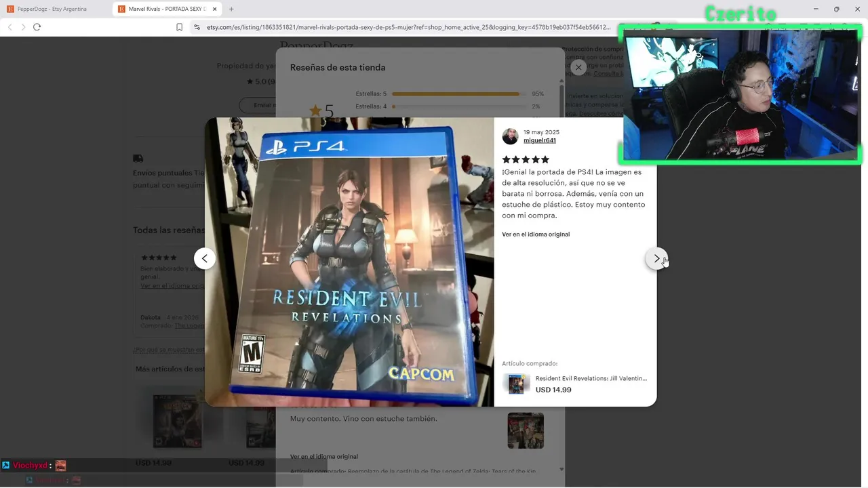Open the Legend of Zelda: Tears replacement cover link
Viewport: 868px width, 488px height.
click(x=441, y=471)
